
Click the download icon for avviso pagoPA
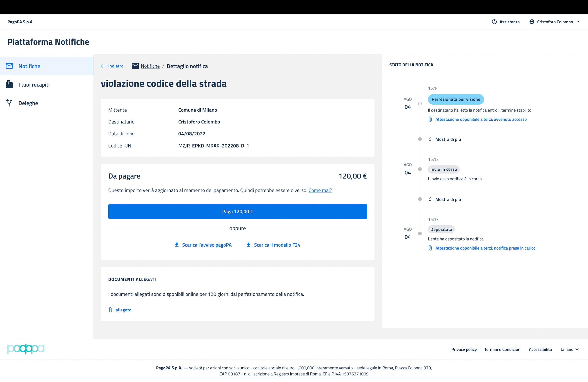click(177, 245)
